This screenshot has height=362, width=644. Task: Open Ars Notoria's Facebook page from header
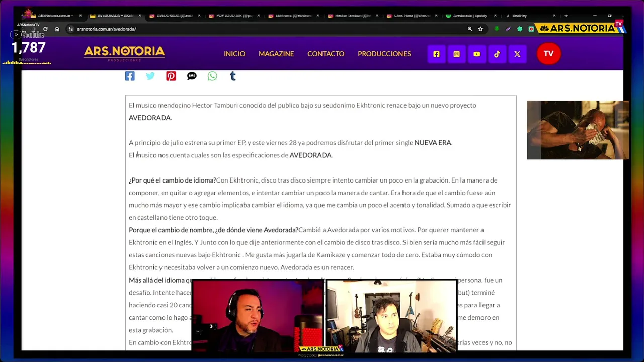(x=436, y=54)
